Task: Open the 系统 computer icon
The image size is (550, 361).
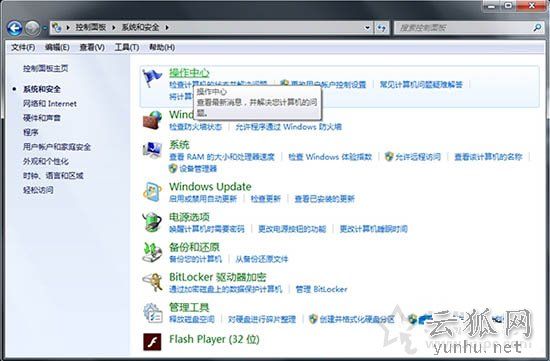Action: point(152,150)
